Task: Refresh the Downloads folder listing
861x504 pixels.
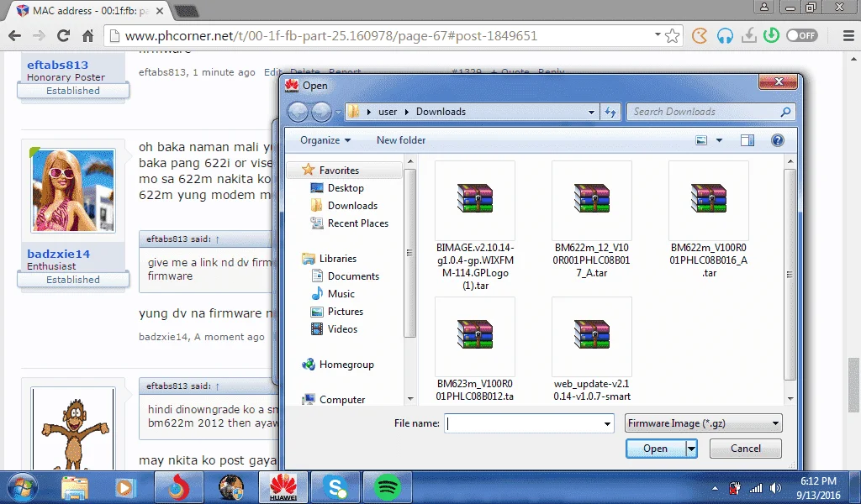Action: point(610,112)
